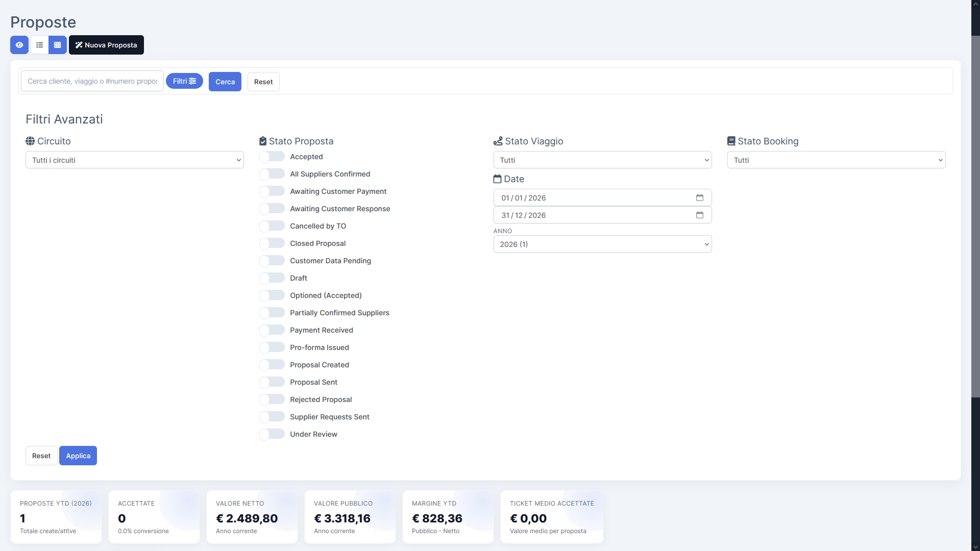Click the shield icon next to Stato Proposta
Viewport: 980px width, 551px height.
coord(263,141)
